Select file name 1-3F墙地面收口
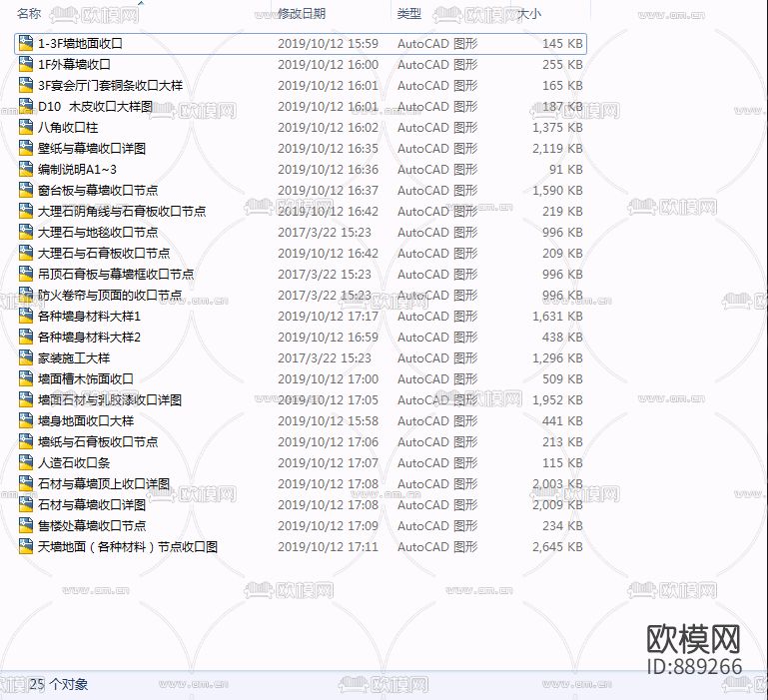This screenshot has height=700, width=768. (x=80, y=44)
